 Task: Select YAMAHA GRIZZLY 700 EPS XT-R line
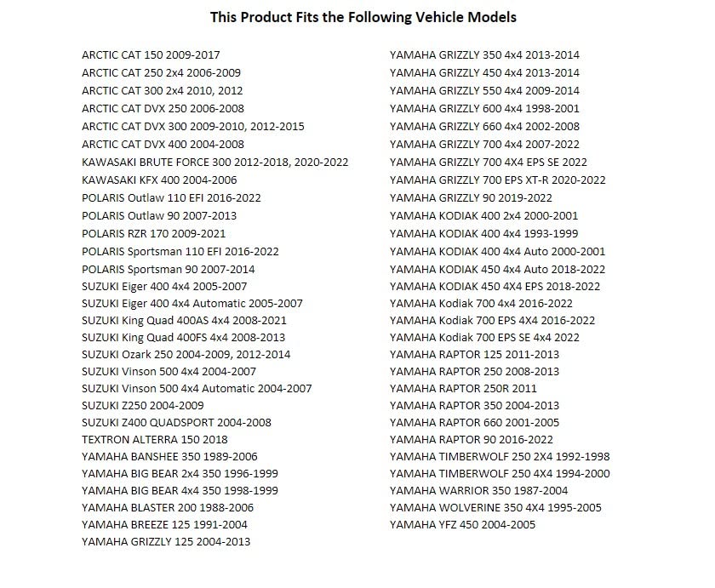pos(497,180)
